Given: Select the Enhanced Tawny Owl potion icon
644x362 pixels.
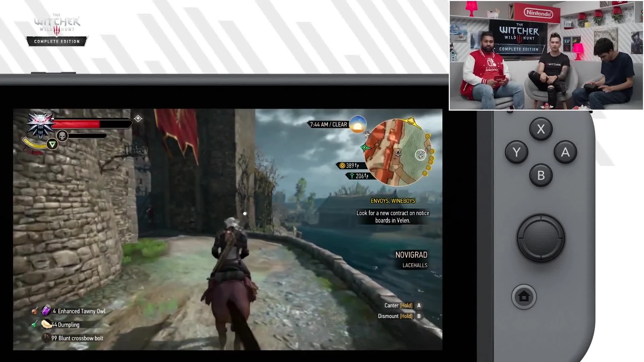Looking at the screenshot, I should click(x=46, y=311).
